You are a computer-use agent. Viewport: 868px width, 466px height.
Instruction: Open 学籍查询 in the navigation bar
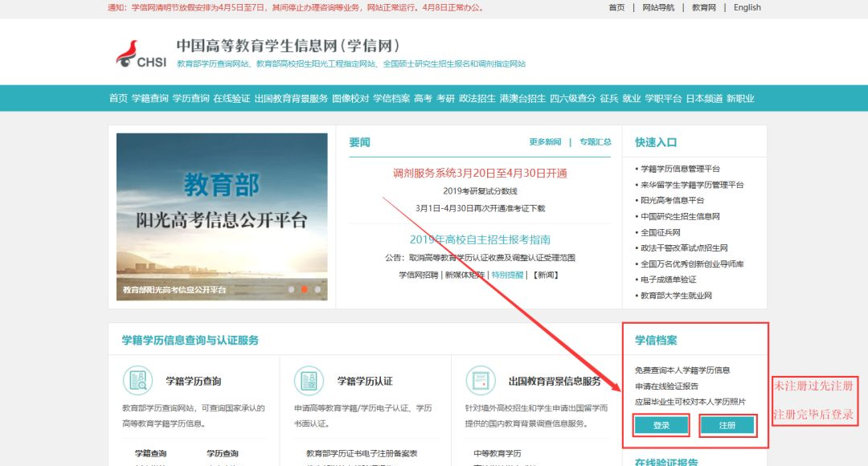coord(150,99)
